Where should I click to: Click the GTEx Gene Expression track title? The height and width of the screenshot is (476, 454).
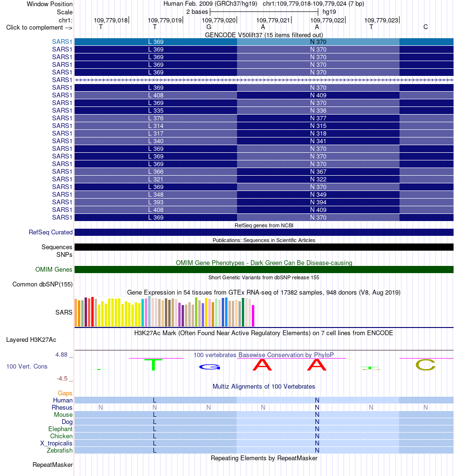pos(264,292)
